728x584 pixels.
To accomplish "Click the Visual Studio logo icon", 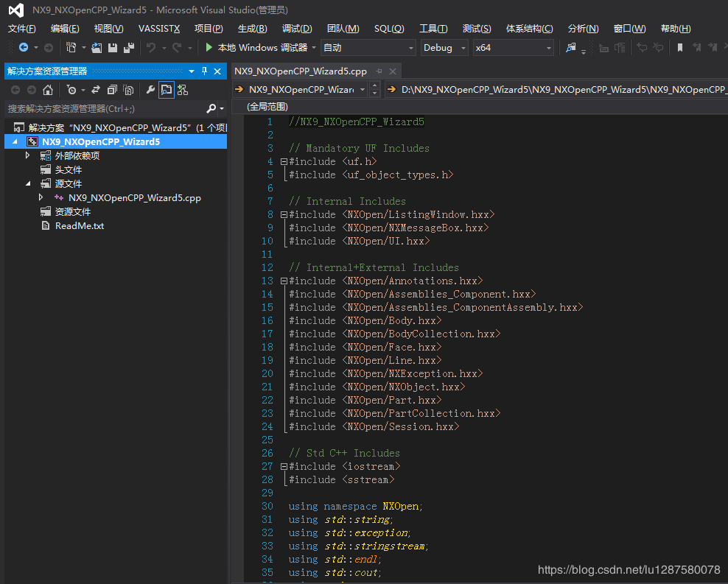I will [15, 10].
